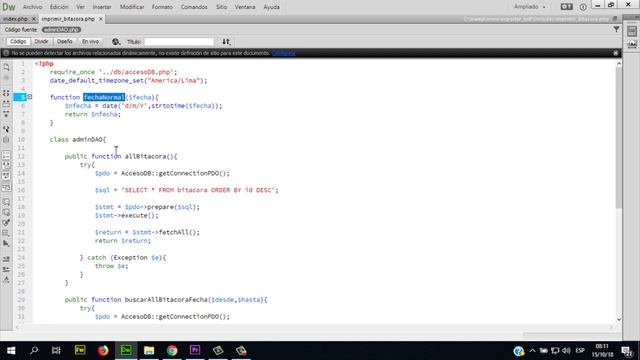Screen dimensions: 640x360
Task: Select Código fuente related file
Action: pyautogui.click(x=21, y=30)
